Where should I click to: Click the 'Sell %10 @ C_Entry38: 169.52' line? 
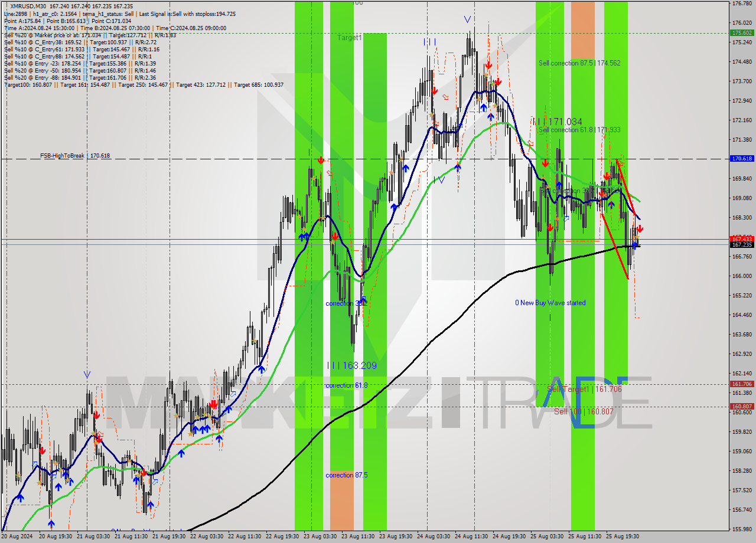tap(80, 42)
